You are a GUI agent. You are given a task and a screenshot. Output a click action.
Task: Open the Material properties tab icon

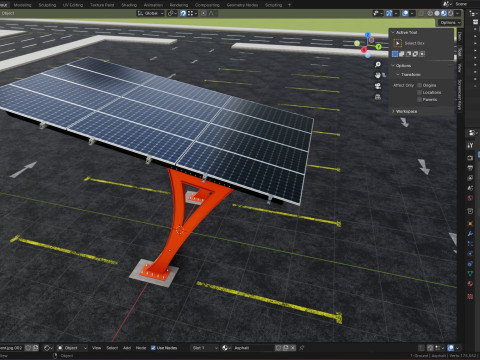click(x=470, y=284)
